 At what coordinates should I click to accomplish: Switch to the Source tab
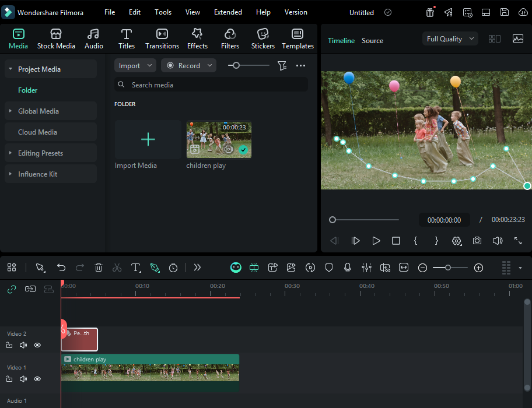pos(372,41)
